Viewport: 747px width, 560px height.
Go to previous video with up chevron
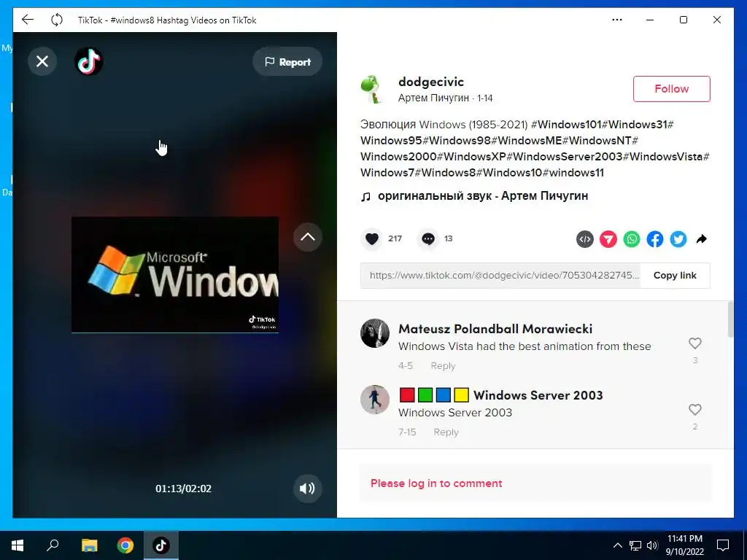[x=308, y=237]
